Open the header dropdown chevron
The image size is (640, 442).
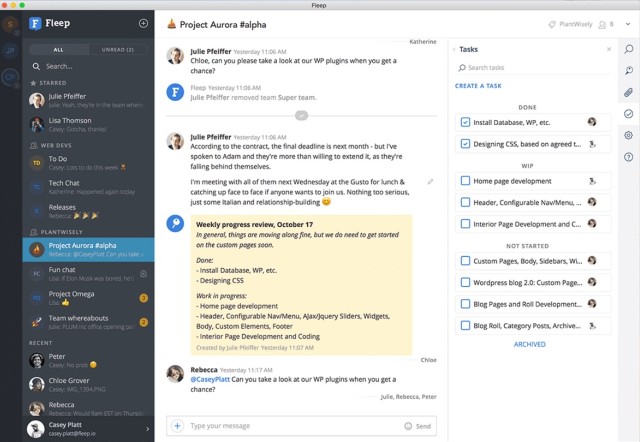628,24
